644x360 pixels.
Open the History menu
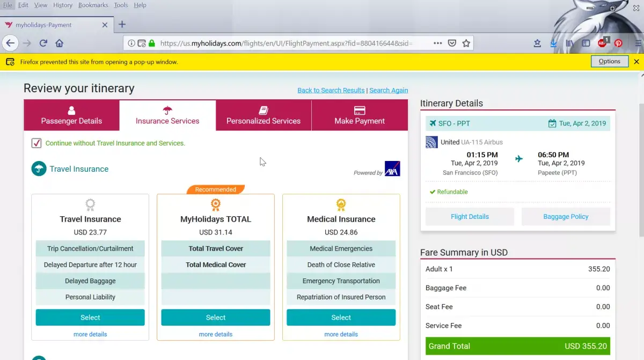[63, 5]
